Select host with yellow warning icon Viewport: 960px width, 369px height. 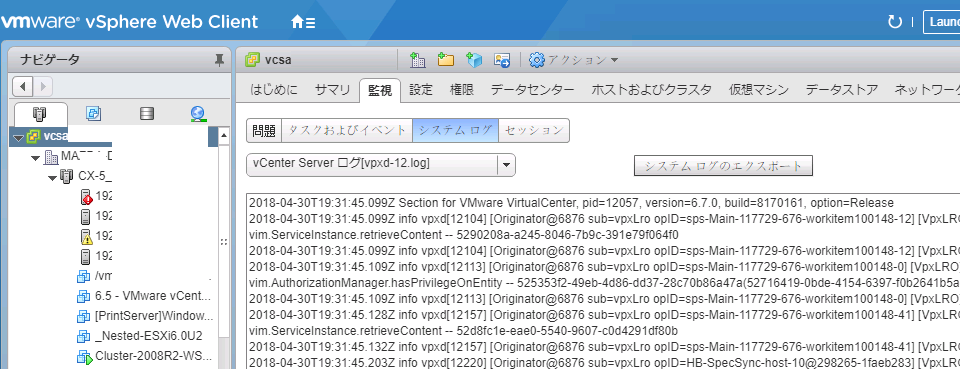(x=96, y=236)
